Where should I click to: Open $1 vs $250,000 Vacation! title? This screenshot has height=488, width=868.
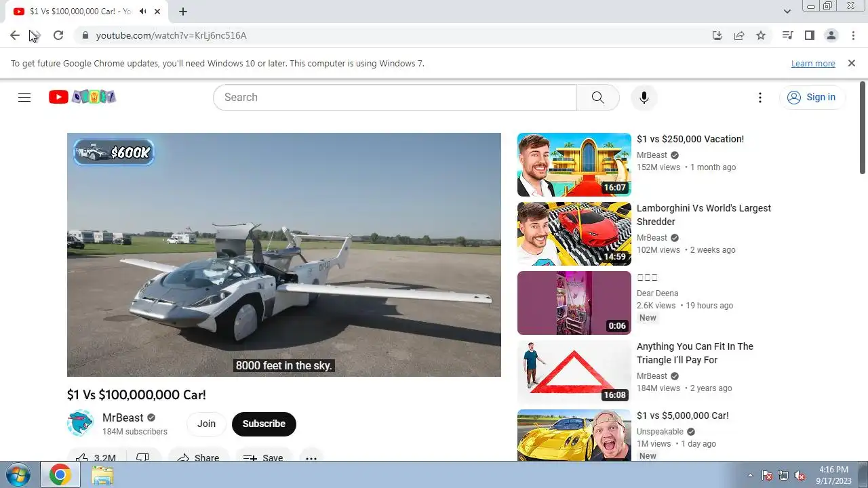pyautogui.click(x=690, y=139)
